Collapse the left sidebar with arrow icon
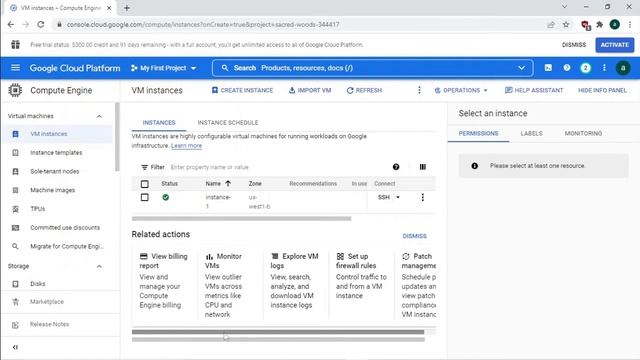The image size is (640, 360). pos(15,347)
